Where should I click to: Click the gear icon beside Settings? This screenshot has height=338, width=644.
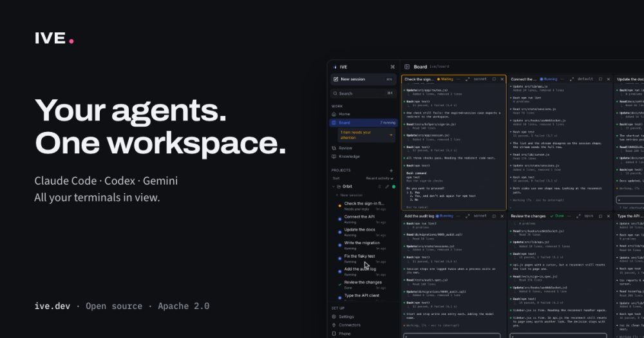click(334, 317)
